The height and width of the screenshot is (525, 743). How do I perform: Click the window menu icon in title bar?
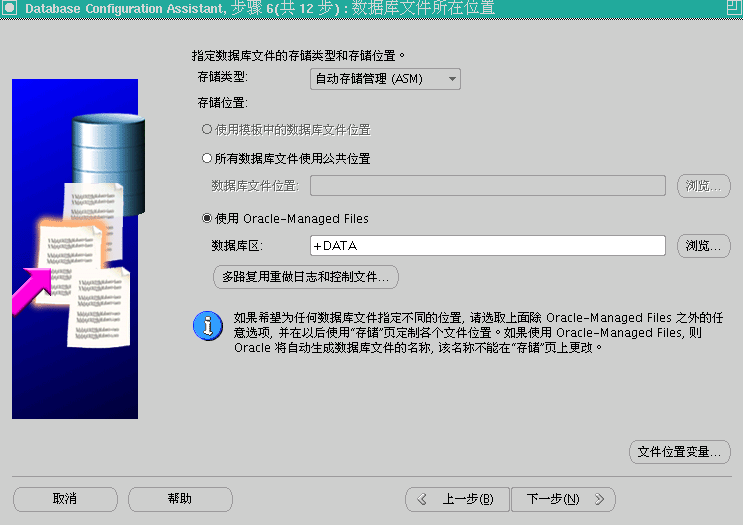(9, 8)
